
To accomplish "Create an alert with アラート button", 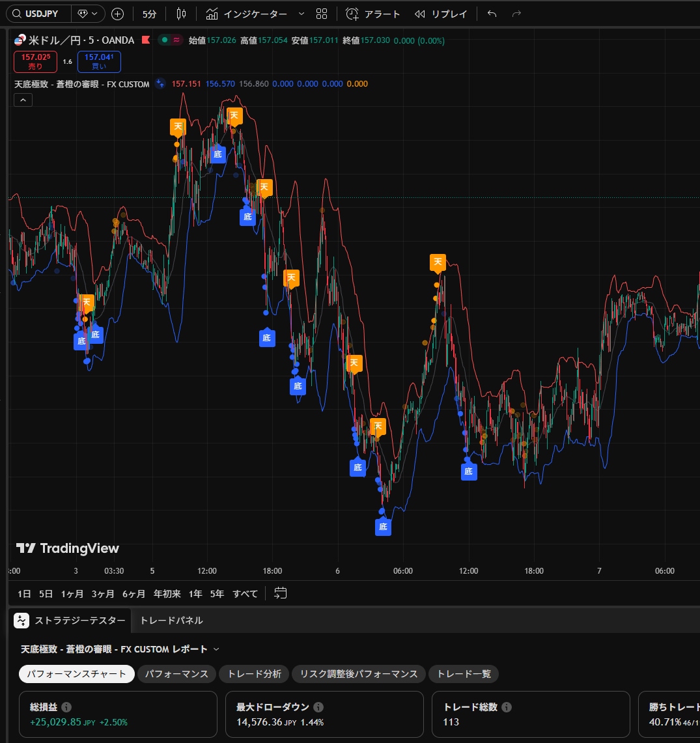I will [373, 14].
